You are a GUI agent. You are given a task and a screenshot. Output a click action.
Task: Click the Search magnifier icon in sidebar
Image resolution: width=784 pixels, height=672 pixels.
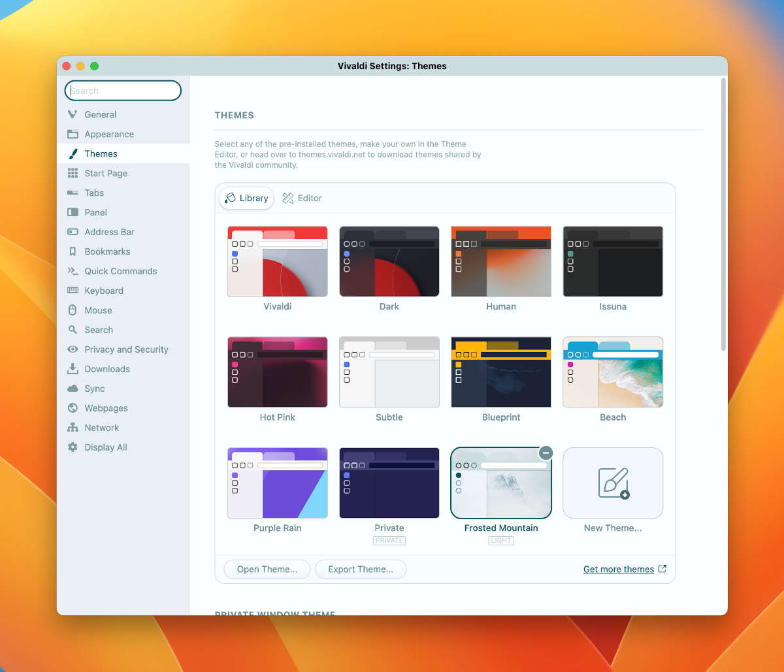[x=73, y=330]
